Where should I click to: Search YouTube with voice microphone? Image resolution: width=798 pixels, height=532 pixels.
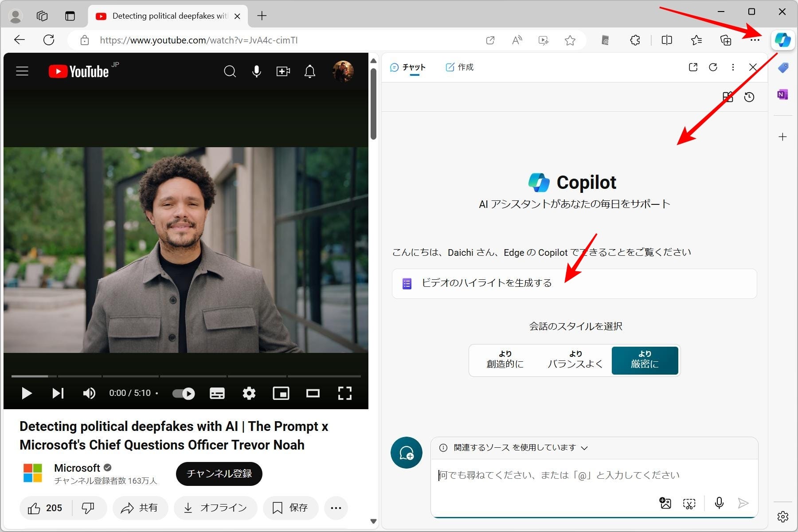click(x=256, y=71)
